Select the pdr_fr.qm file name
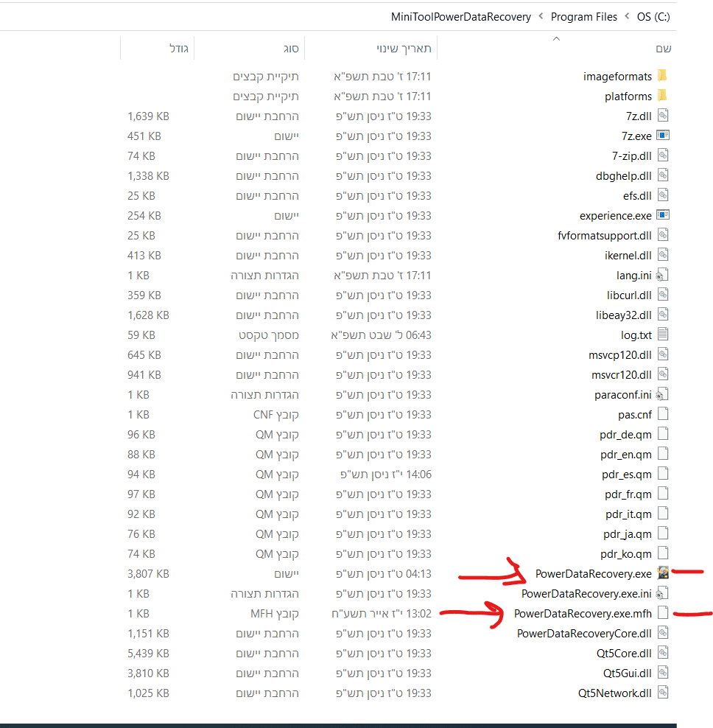713x728 pixels. (x=628, y=494)
